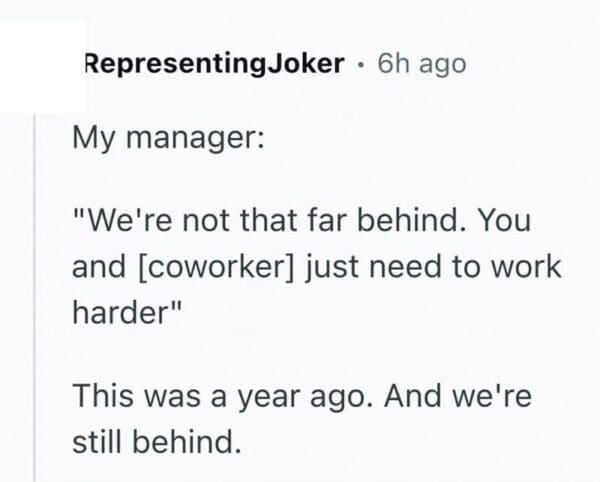Click the "My manager:" line
Image resolution: width=600 pixels, height=482 pixels.
(168, 137)
